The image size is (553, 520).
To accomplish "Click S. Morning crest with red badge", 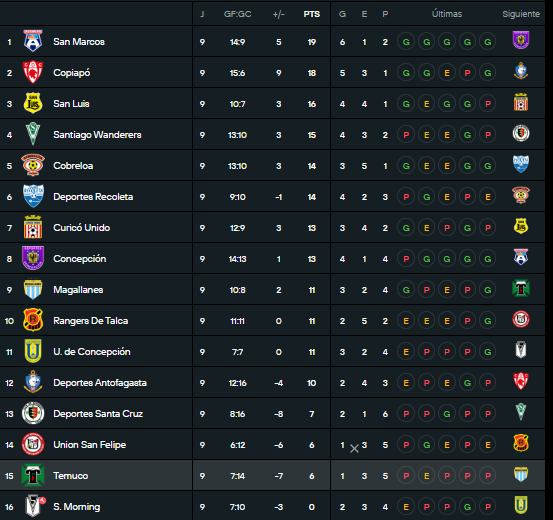I will 34,506.
